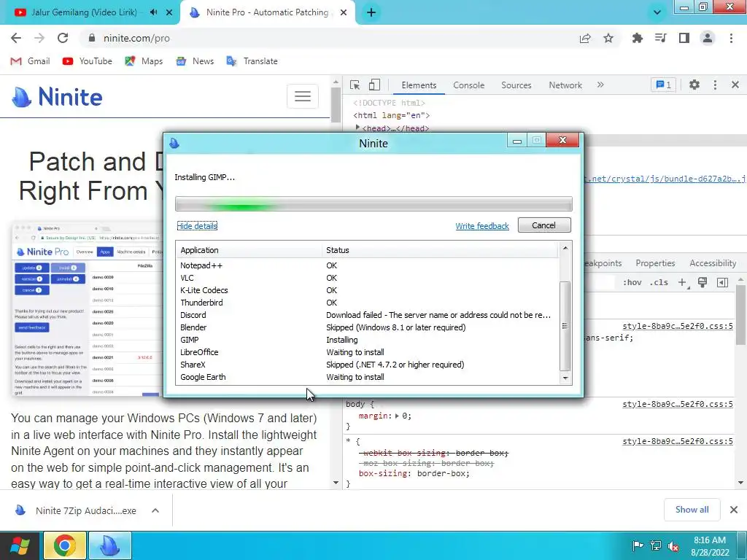Expand more DevTools tabs chevron

click(600, 85)
